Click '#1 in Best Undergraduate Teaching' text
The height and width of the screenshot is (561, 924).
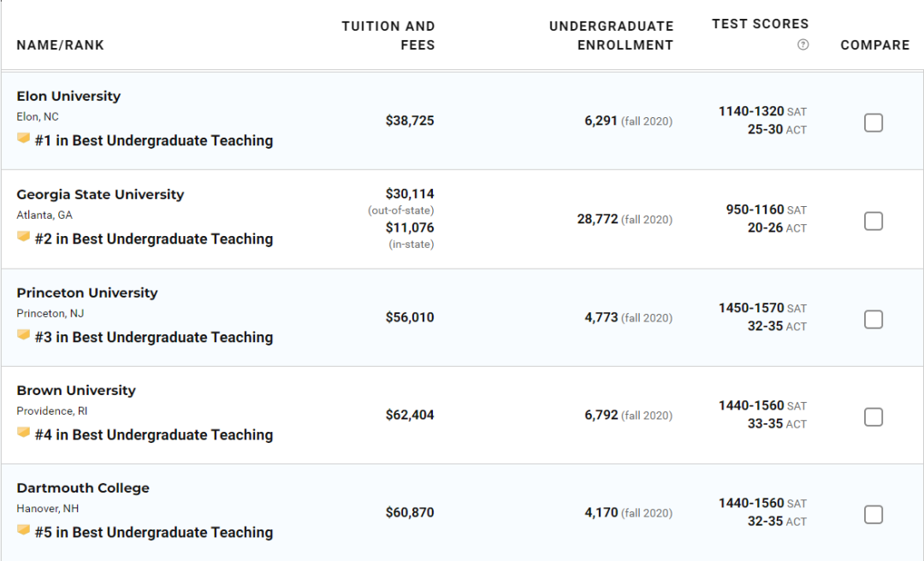(x=154, y=141)
